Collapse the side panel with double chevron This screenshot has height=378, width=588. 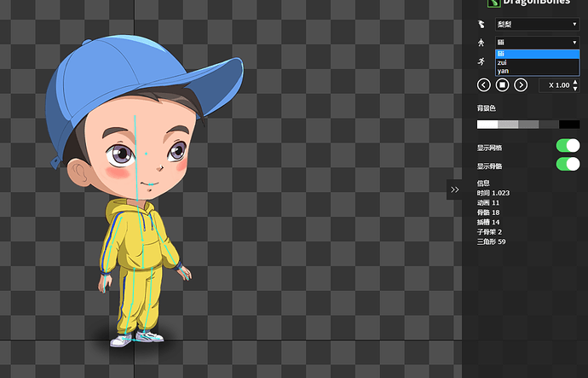click(x=454, y=189)
